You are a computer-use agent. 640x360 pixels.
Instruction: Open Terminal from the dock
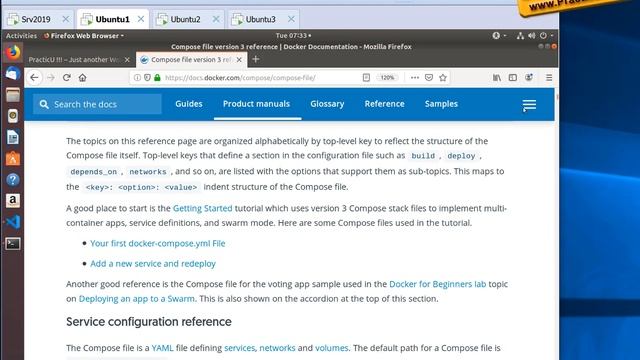tap(13, 244)
